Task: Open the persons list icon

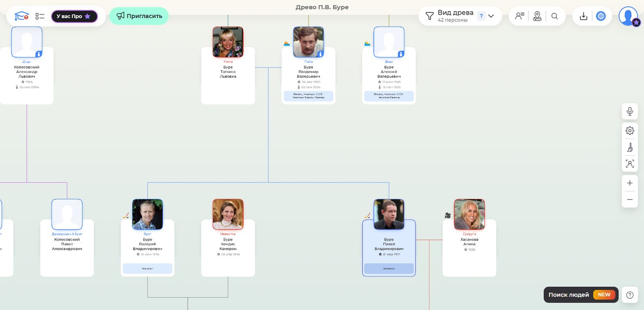Action: pos(519,16)
